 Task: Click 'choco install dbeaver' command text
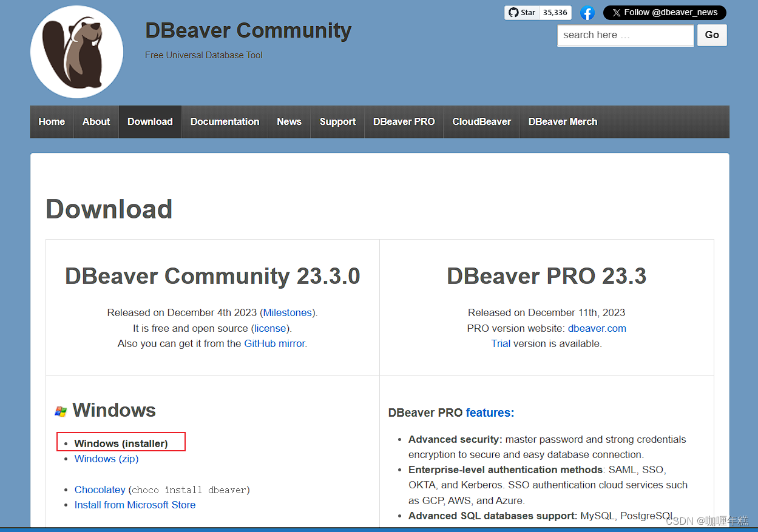(189, 490)
